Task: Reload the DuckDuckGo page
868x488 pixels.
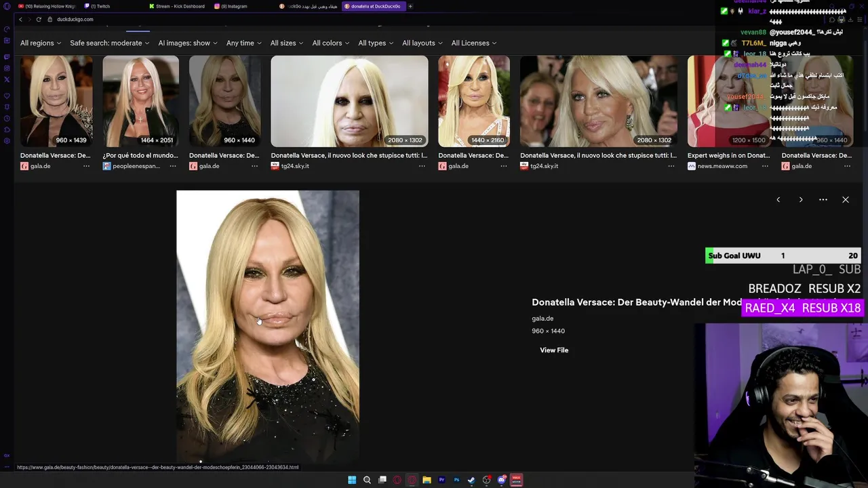Action: pyautogui.click(x=39, y=20)
